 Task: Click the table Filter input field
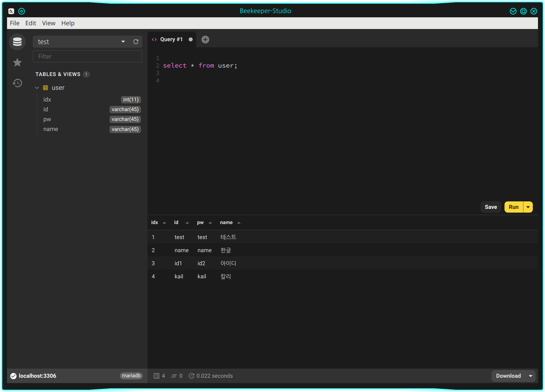(87, 56)
